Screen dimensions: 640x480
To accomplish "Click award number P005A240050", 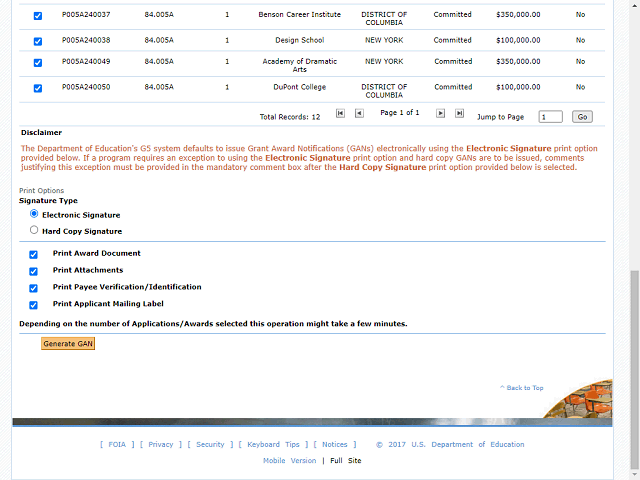I will pos(86,87).
